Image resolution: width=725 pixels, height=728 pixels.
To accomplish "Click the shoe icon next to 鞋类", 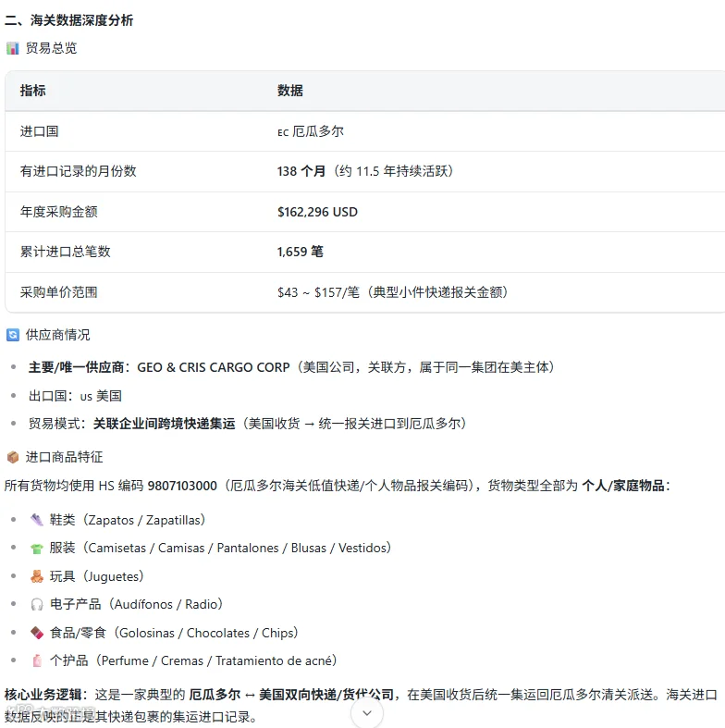I will click(x=37, y=520).
